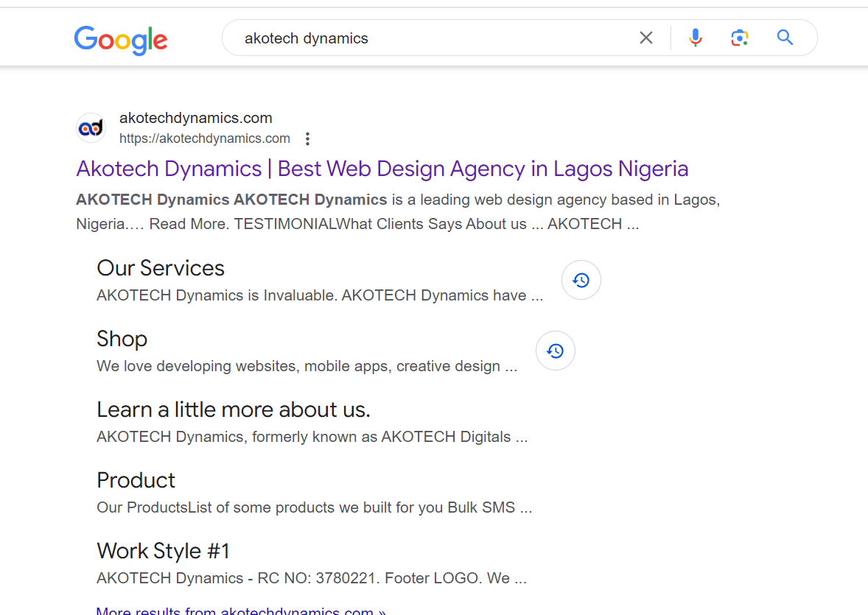Image resolution: width=868 pixels, height=615 pixels.
Task: Open 'Learn a little more about us.' sitelink
Action: (x=234, y=410)
